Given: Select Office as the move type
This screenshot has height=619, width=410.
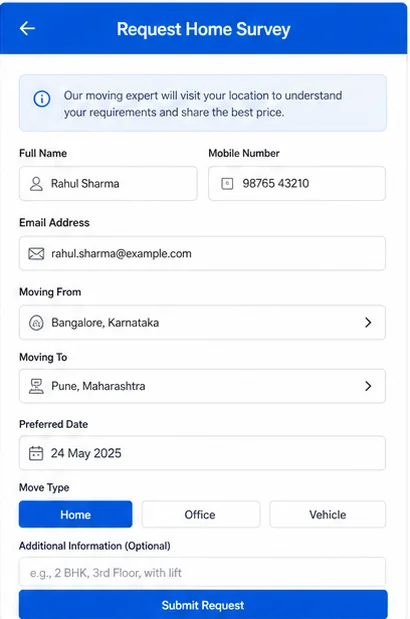Looking at the screenshot, I should [200, 514].
